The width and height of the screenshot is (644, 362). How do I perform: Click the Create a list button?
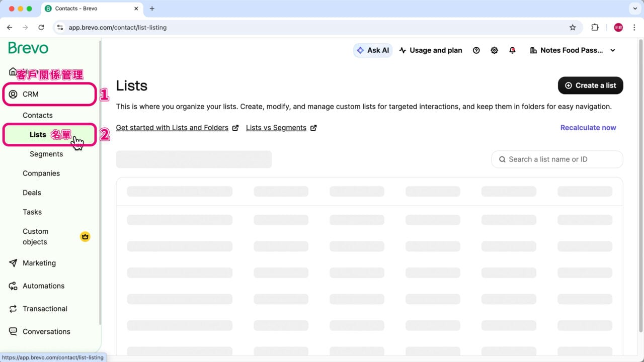click(x=590, y=85)
